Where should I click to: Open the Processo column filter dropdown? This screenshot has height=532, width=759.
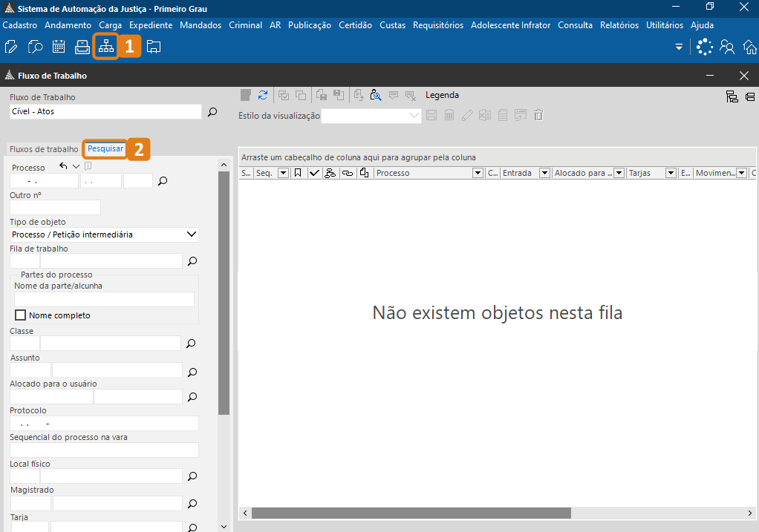478,173
